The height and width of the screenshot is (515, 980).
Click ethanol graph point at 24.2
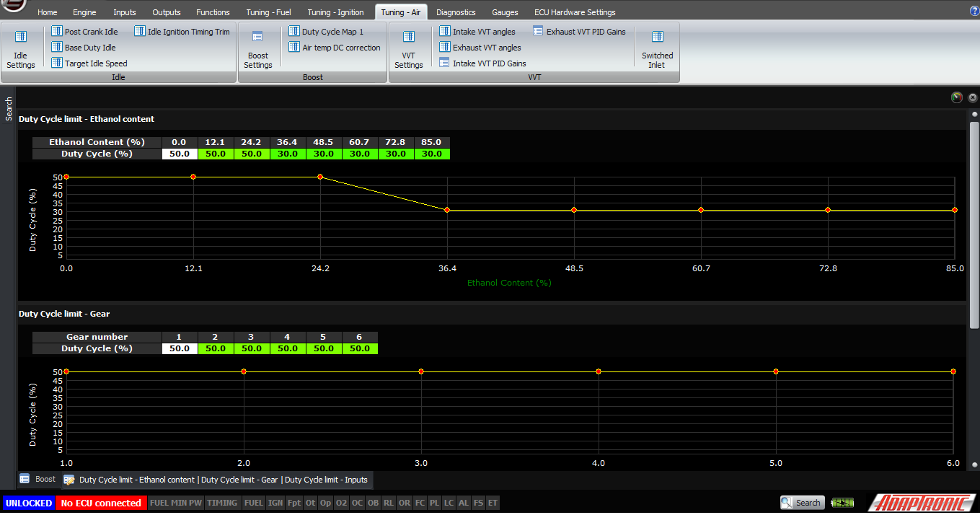320,177
